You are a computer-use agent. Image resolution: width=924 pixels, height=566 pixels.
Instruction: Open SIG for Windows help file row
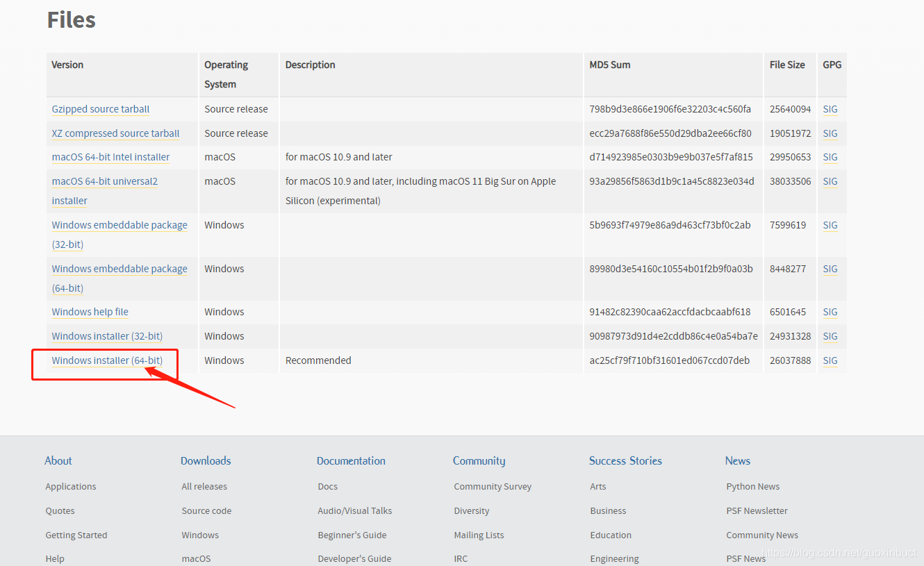coord(830,312)
